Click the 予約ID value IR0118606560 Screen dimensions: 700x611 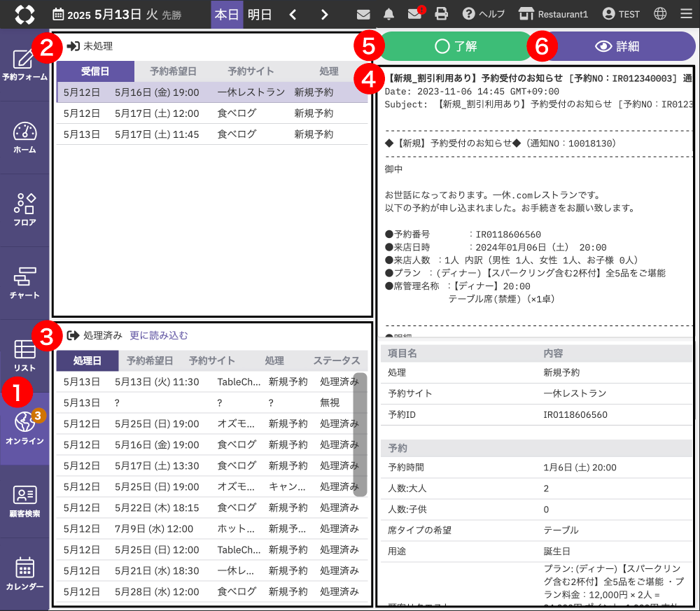coord(575,414)
